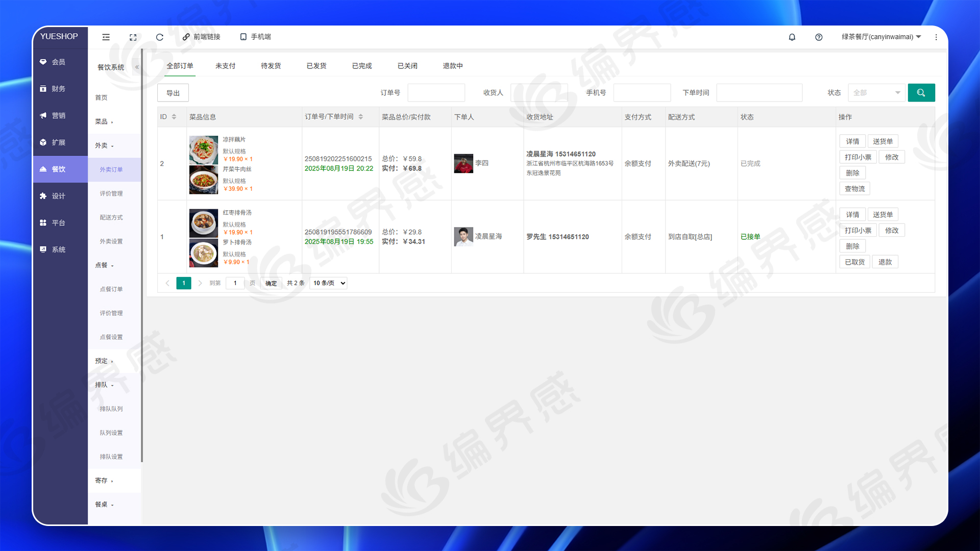Click the green search button
The width and height of the screenshot is (980, 551).
921,93
